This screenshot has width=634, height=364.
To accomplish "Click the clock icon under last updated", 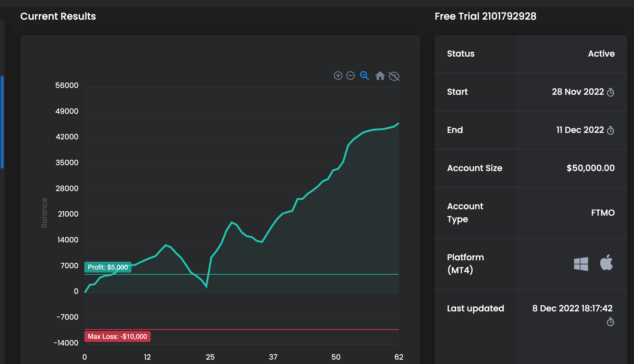I will pyautogui.click(x=610, y=322).
